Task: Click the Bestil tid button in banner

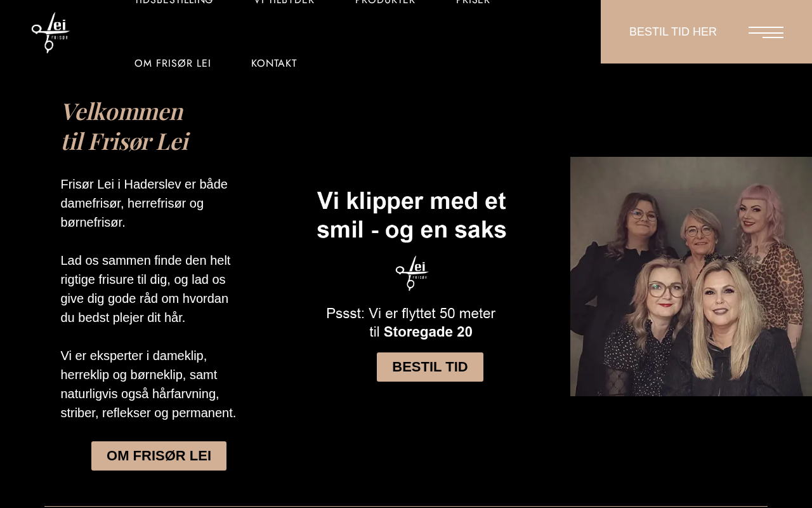Action: pos(430,367)
